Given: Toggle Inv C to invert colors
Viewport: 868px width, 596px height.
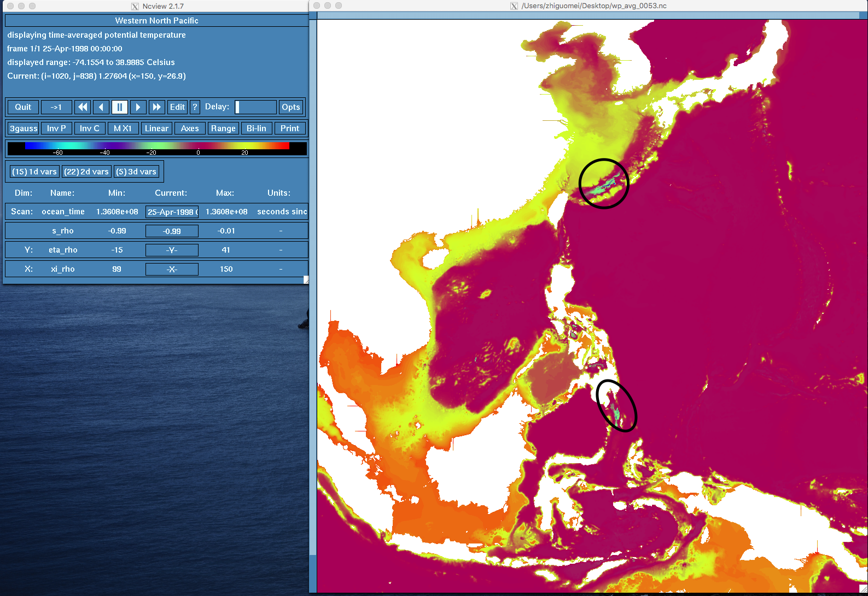Looking at the screenshot, I should click(90, 128).
